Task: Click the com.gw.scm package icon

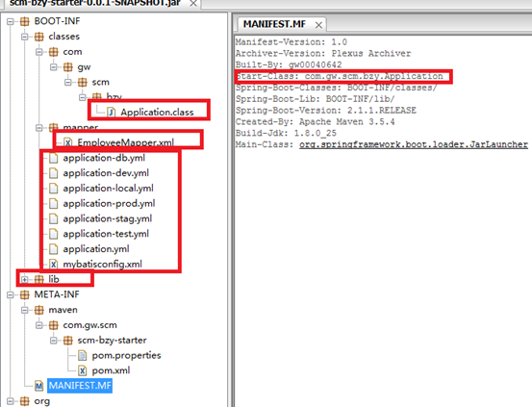Action: [53, 325]
